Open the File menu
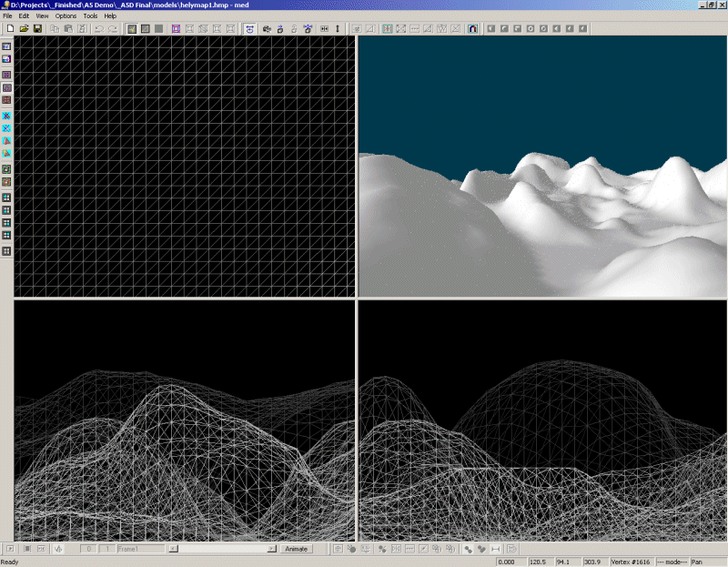This screenshot has height=567, width=728. tap(8, 16)
